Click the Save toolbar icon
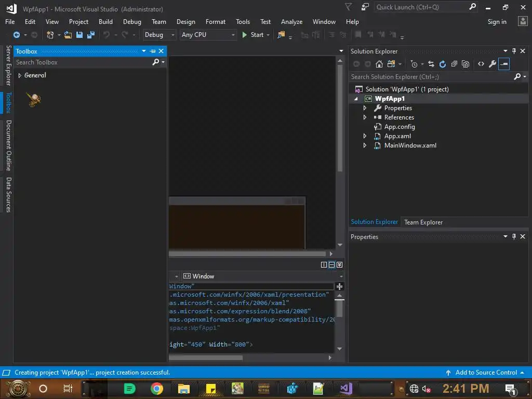This screenshot has width=532, height=399. [x=79, y=35]
